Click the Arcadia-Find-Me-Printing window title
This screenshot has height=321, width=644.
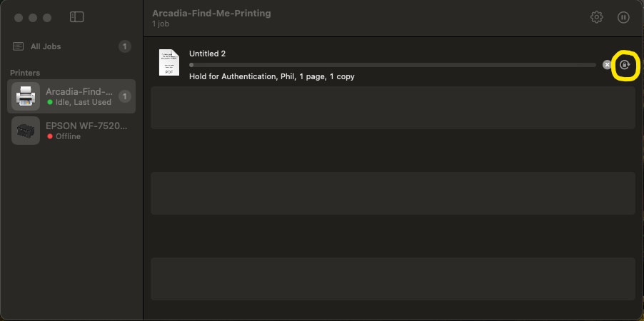pyautogui.click(x=211, y=13)
